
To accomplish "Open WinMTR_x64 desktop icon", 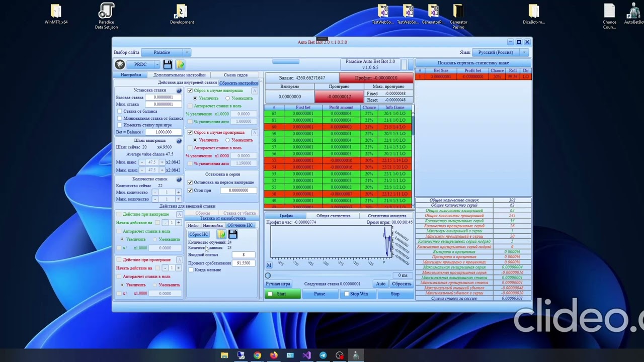I will (x=56, y=14).
